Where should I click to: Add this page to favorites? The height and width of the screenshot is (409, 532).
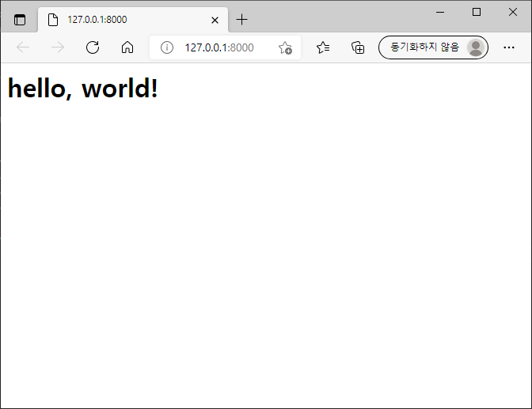pyautogui.click(x=285, y=47)
